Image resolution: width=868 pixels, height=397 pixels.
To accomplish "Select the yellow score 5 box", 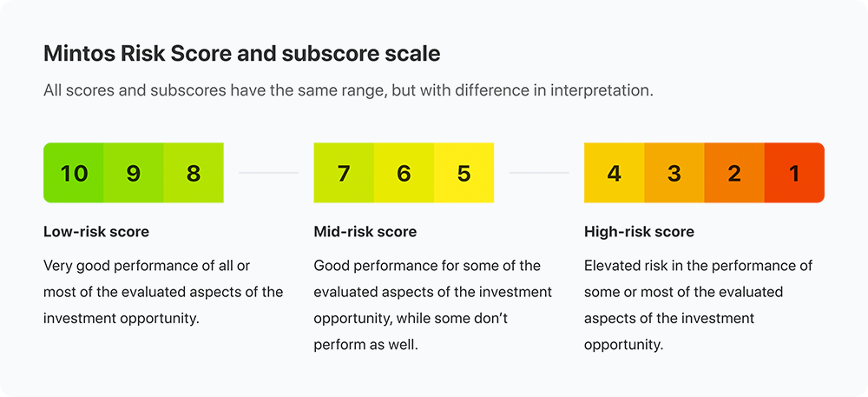I will point(464,173).
